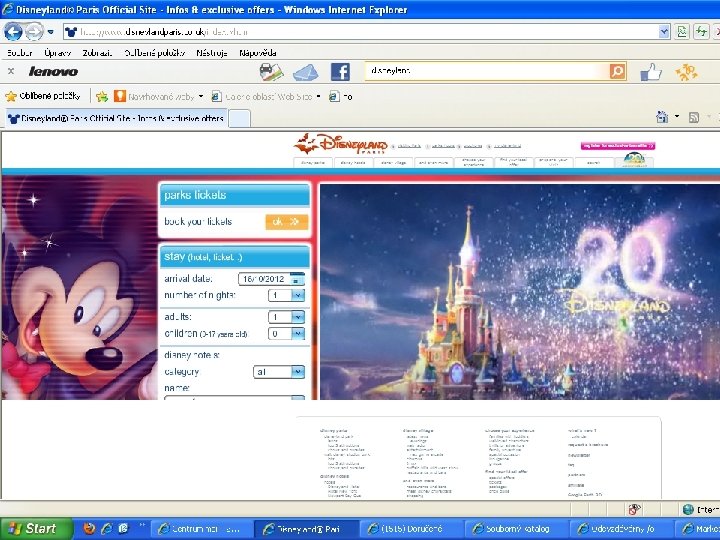Open the Zobrazit menu
The width and height of the screenshot is (720, 540).
[x=97, y=53]
